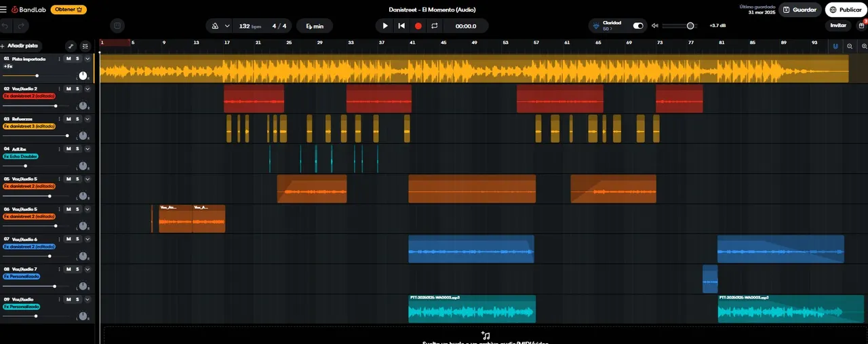Viewport: 868px width, 344px height.
Task: Expand track 01 Pista importada chevron
Action: point(87,59)
